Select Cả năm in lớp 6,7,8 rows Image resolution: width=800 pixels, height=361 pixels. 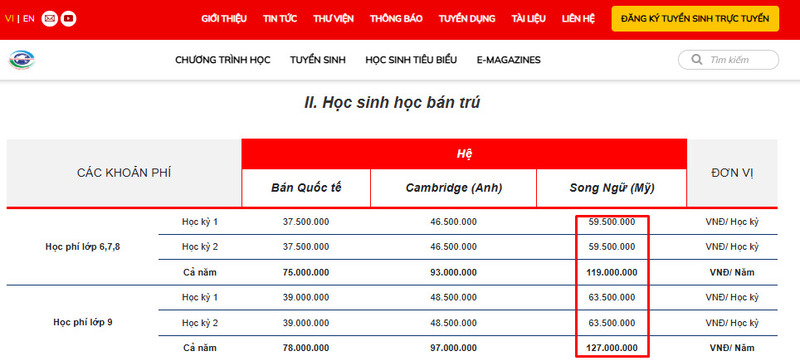pos(200,272)
